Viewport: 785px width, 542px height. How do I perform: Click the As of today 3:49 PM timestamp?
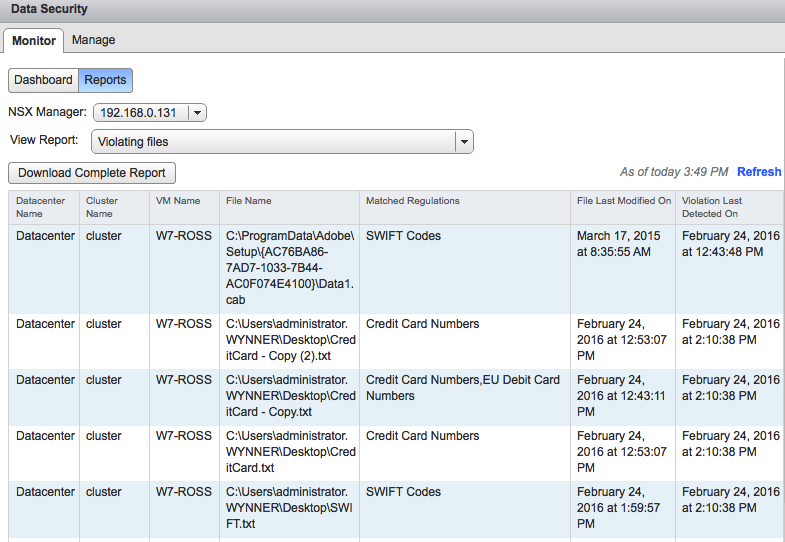pos(674,172)
